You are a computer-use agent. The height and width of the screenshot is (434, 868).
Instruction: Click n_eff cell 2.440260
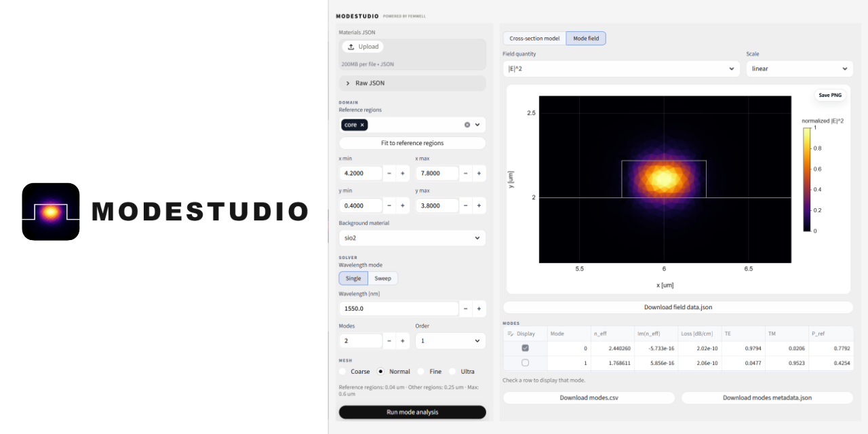612,348
